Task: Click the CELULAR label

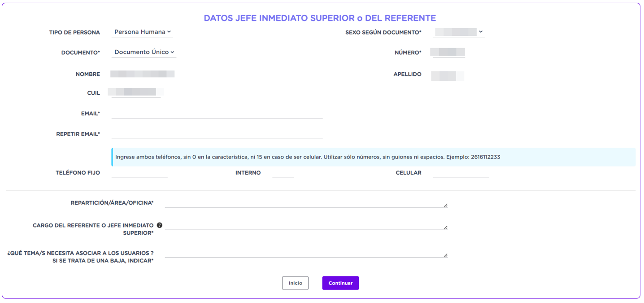Action: click(x=409, y=173)
